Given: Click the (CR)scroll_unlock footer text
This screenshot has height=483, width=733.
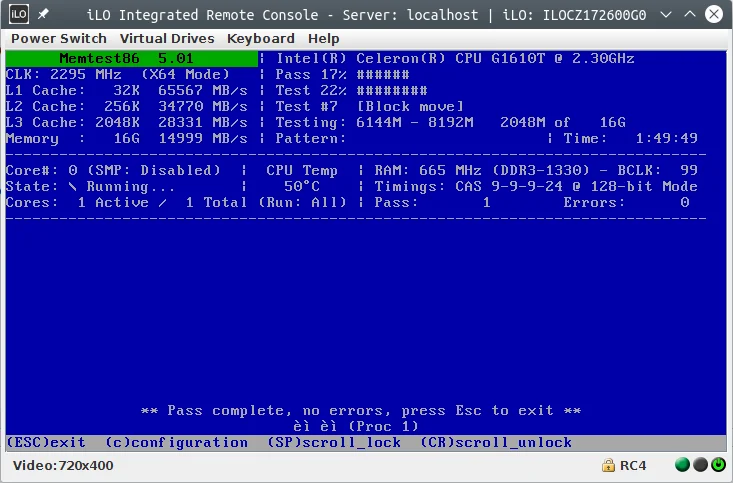Looking at the screenshot, I should point(496,442).
